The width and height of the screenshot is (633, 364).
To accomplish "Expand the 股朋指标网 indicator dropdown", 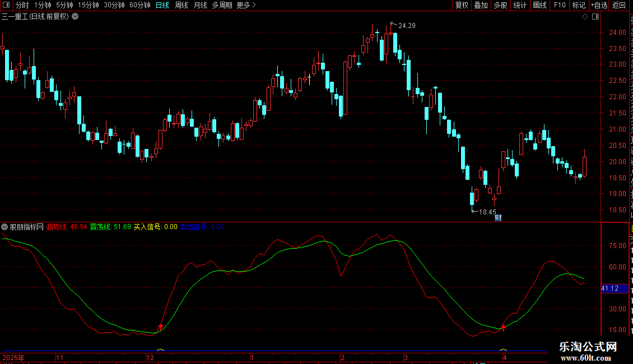I will pyautogui.click(x=4, y=227).
